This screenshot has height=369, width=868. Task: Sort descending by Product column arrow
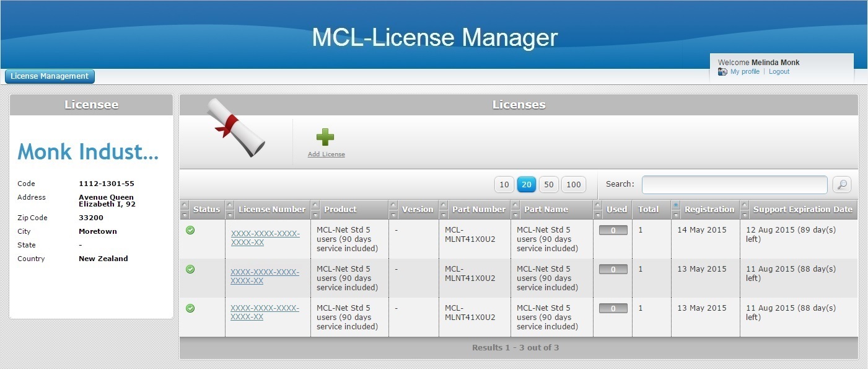point(315,215)
